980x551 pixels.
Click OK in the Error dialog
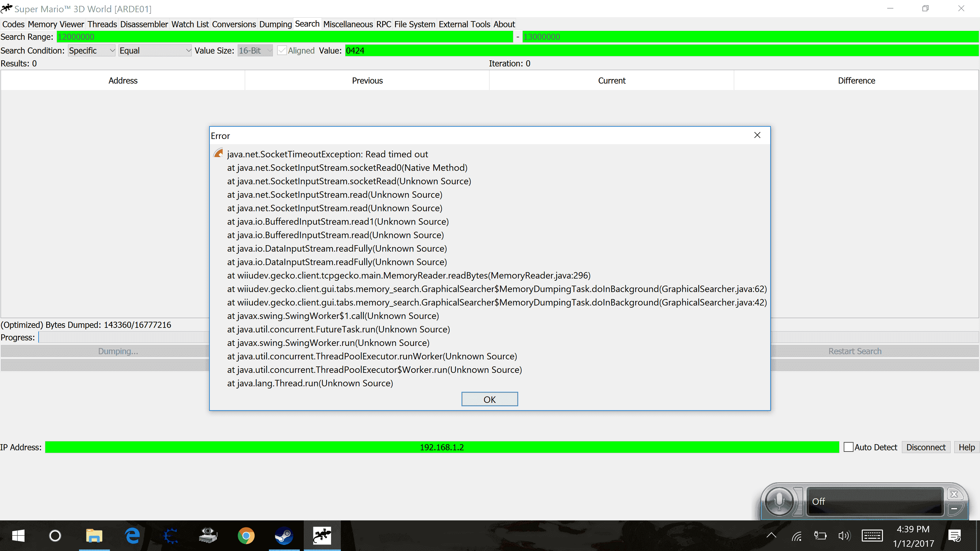click(x=490, y=399)
